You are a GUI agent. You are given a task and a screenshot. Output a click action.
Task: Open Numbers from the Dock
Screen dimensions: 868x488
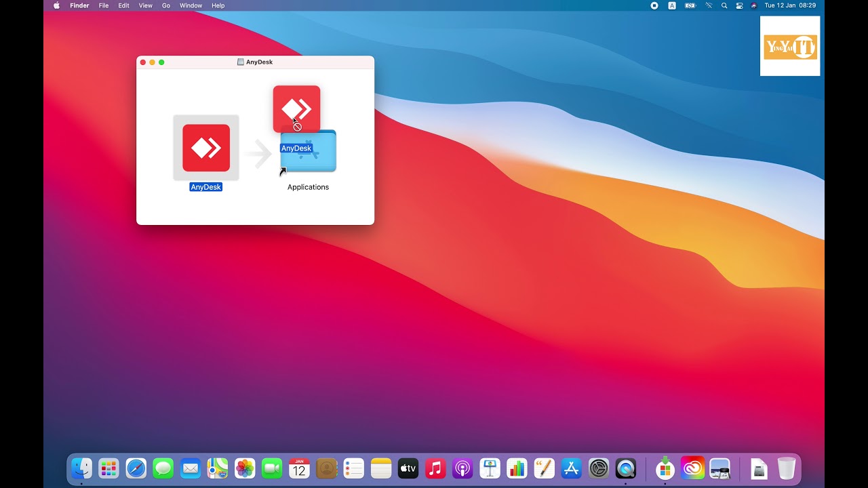[x=517, y=468]
